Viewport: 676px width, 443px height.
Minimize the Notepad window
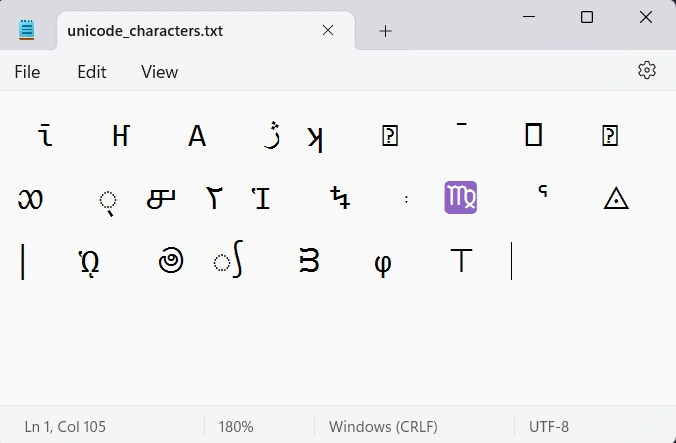pyautogui.click(x=529, y=17)
